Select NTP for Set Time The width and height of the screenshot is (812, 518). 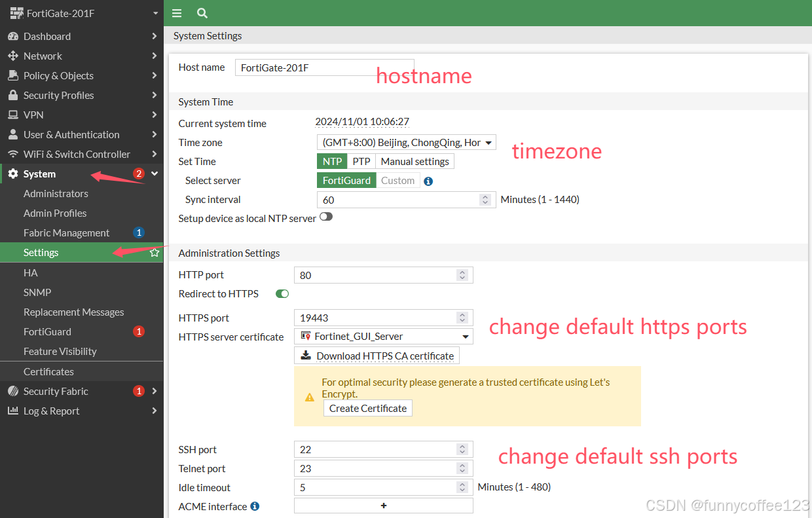point(332,161)
